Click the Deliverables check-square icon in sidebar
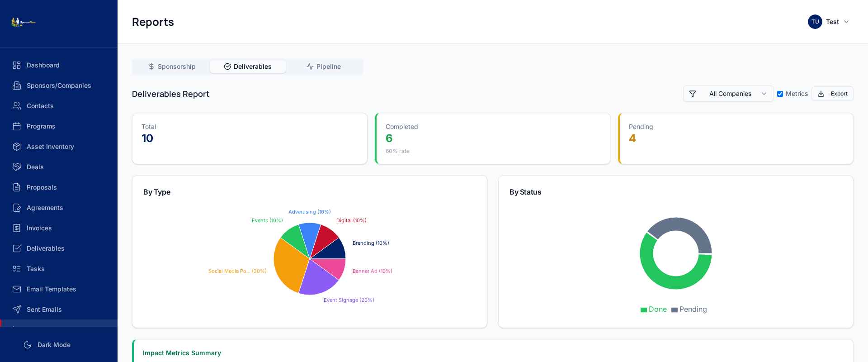 point(17,248)
